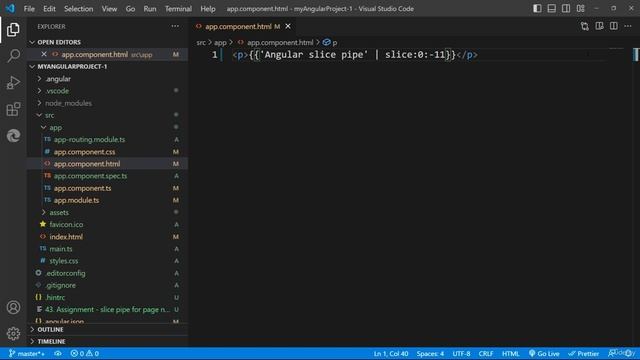Click the Prettier status item
The width and height of the screenshot is (640, 360).
(584, 353)
